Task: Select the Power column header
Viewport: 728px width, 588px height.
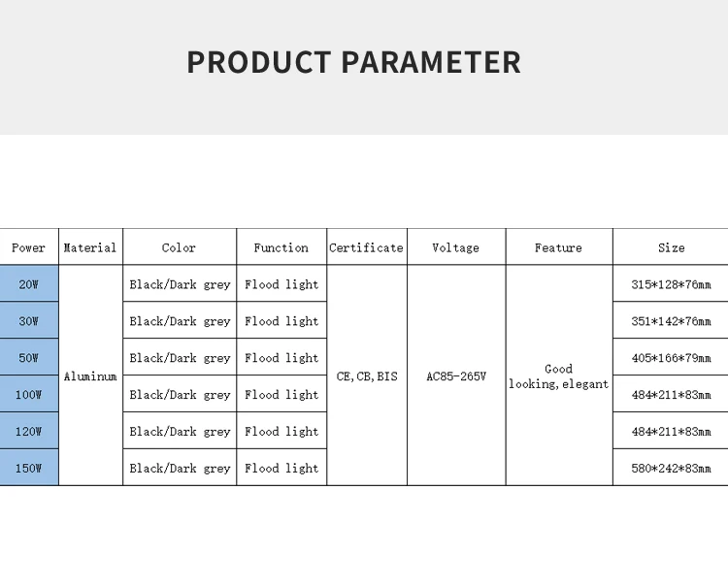Action: (28, 247)
